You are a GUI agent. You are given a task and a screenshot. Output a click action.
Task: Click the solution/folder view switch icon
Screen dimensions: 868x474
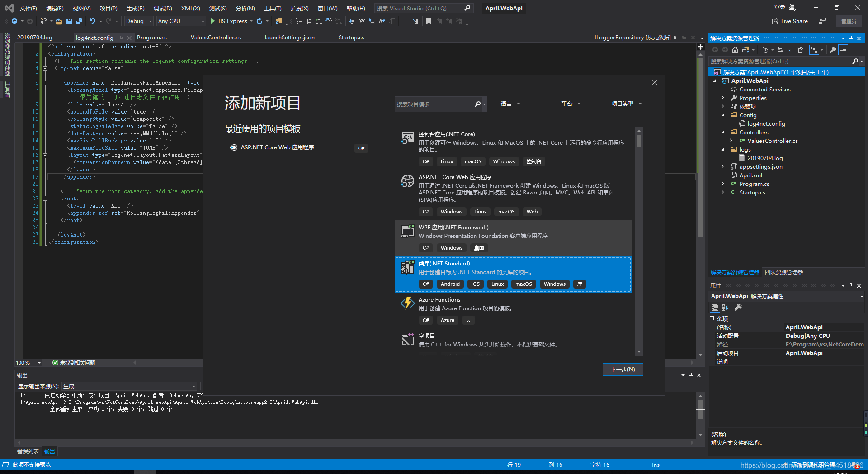[745, 50]
